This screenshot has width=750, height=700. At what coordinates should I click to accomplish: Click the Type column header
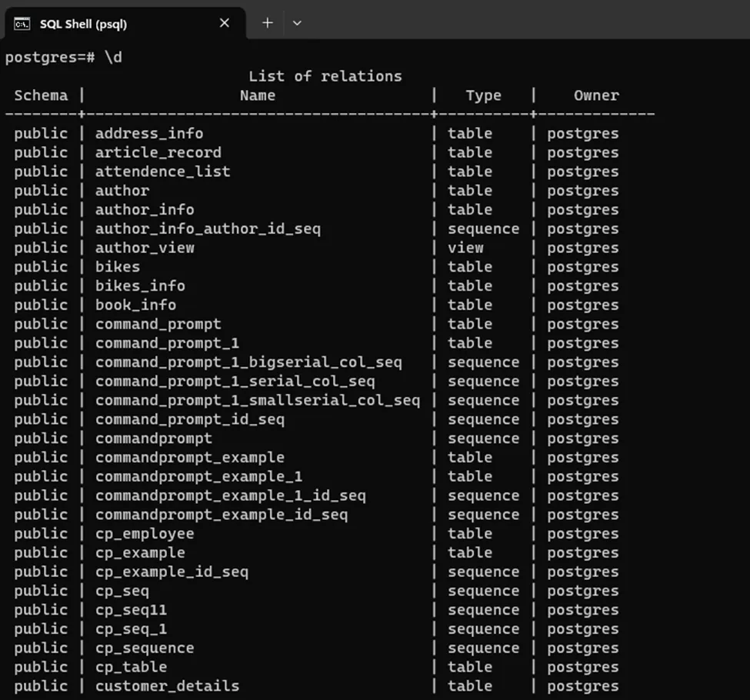pos(483,95)
